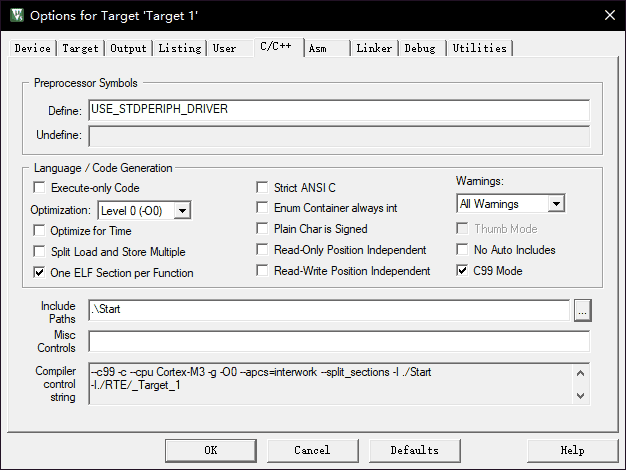
Task: Uncheck the C99 Mode option
Action: [463, 271]
